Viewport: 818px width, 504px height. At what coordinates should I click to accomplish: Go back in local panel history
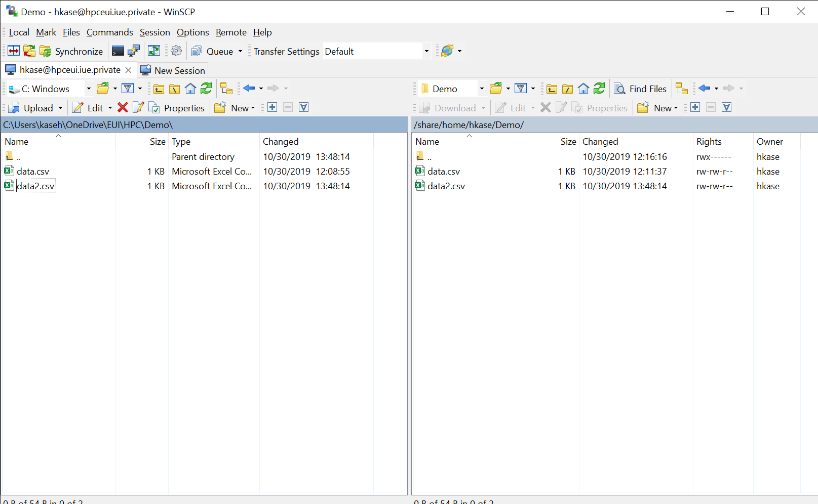[249, 89]
